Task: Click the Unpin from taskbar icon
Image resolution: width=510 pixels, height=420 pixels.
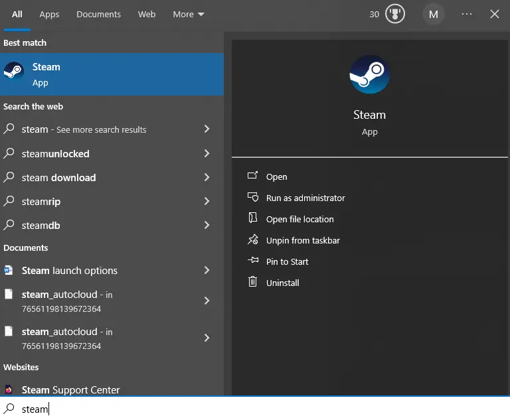Action: coord(253,240)
